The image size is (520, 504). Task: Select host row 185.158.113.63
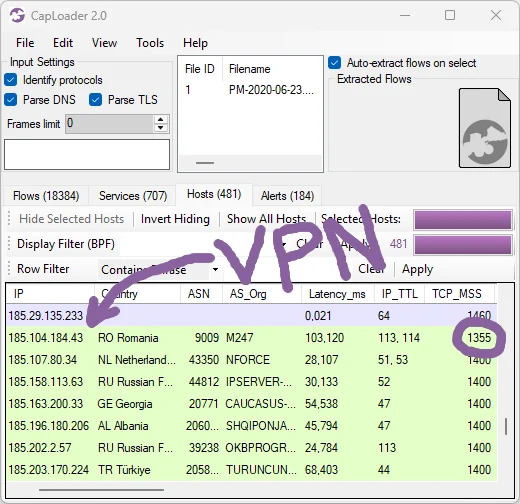251,382
